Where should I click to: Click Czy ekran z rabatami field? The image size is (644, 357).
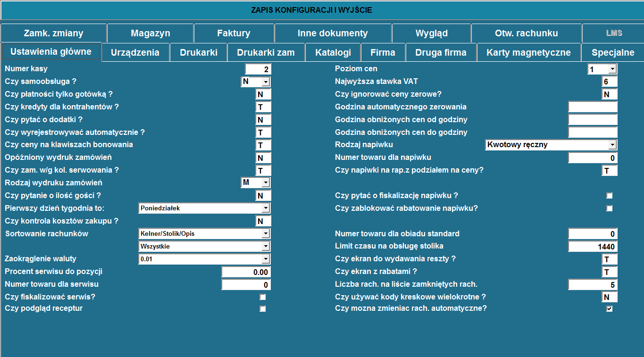click(610, 272)
